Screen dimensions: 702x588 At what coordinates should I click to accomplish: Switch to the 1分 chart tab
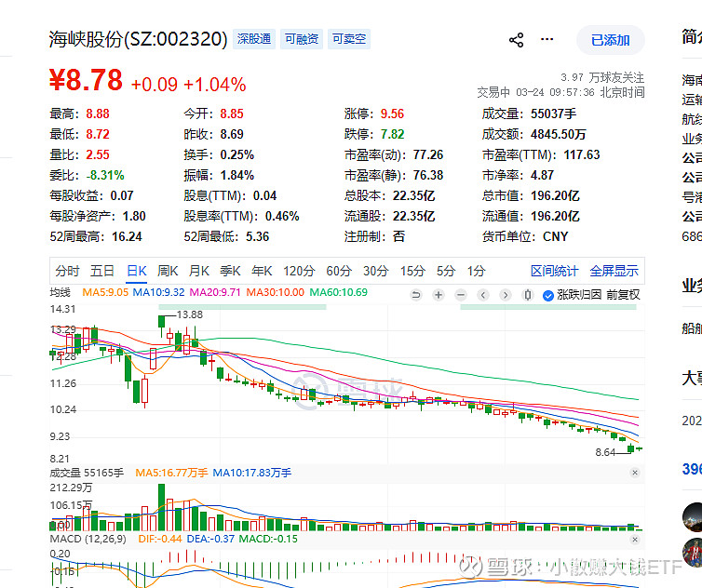click(477, 271)
